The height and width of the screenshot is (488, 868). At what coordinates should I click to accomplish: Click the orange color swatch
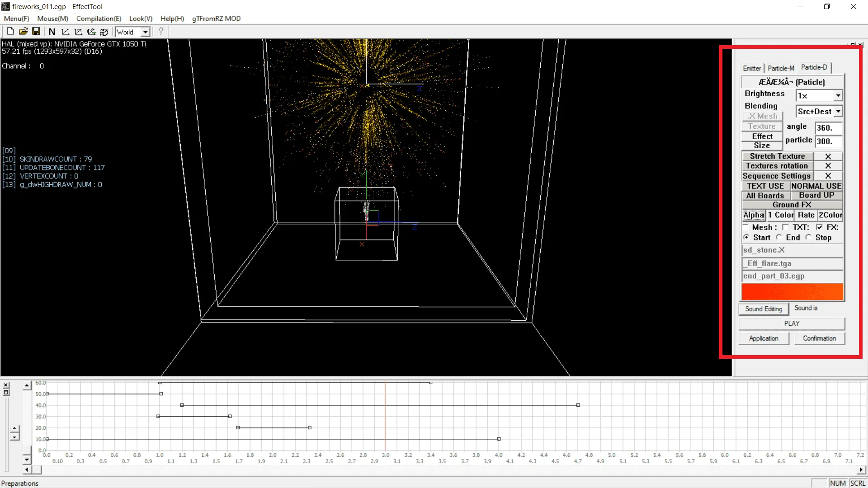pos(792,292)
